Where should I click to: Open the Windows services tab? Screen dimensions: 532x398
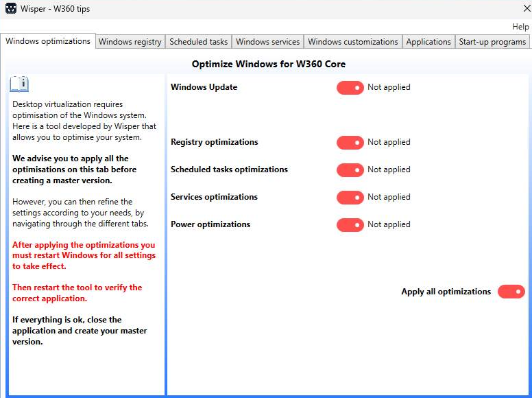[267, 42]
